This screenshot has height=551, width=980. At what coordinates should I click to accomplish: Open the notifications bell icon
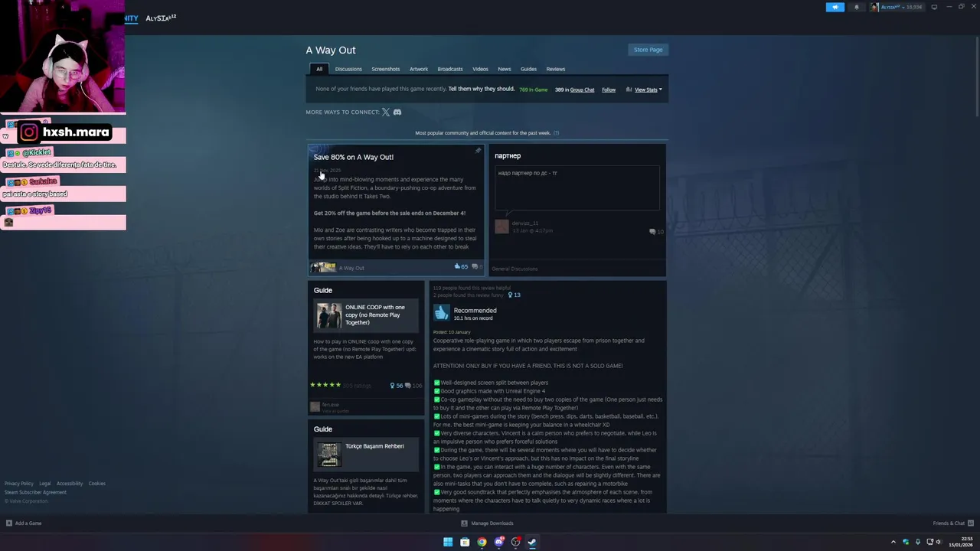pos(856,7)
